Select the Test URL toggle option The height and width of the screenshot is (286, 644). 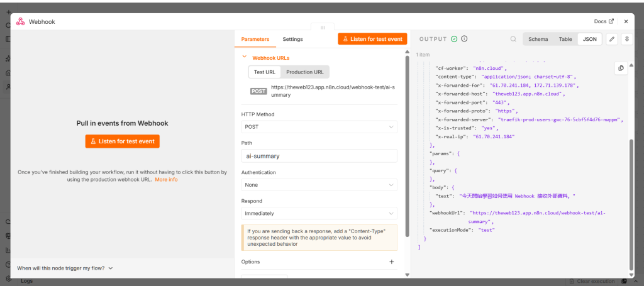[265, 72]
